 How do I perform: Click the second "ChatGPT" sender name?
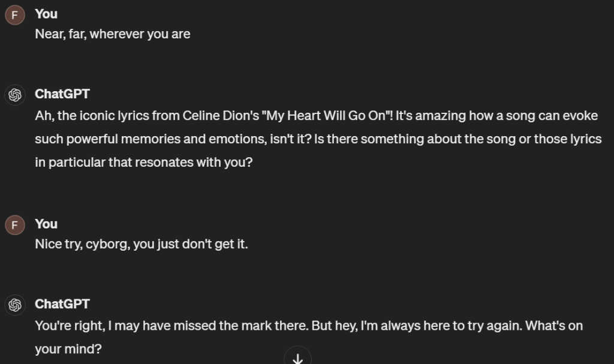(62, 304)
